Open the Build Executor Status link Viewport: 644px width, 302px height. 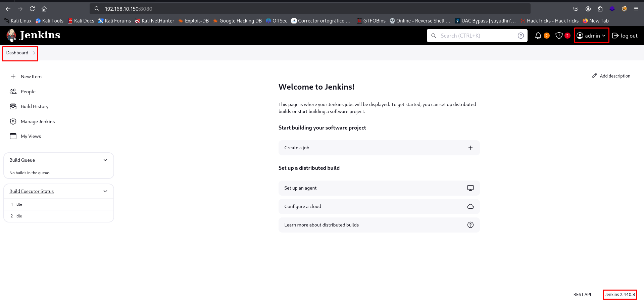coord(32,191)
